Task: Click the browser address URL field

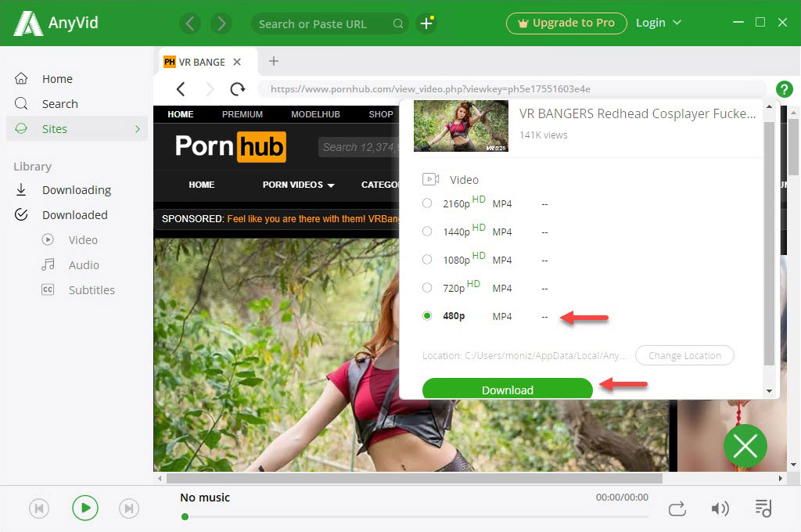Action: coord(512,89)
